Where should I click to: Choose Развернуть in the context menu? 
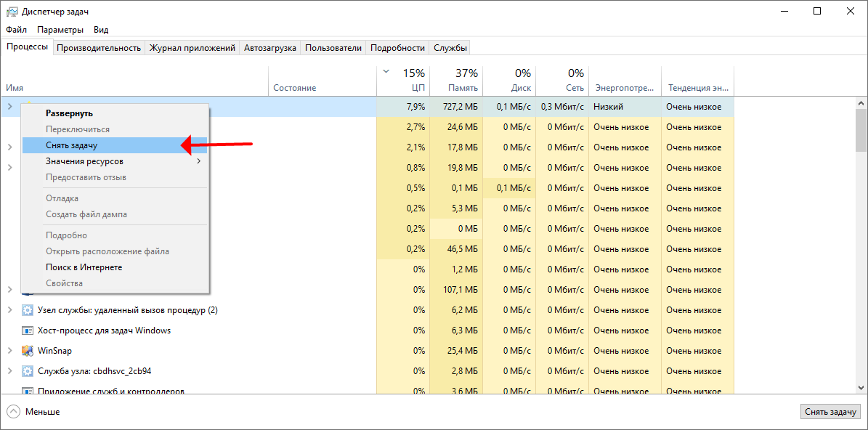115,113
